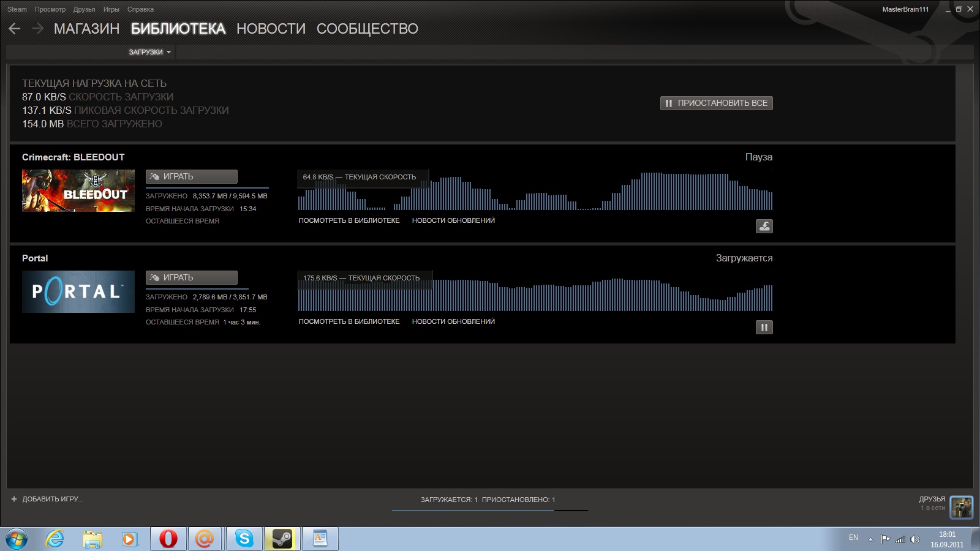Click the 8,353.7 MB / 9,594.5 MB value

[x=230, y=196]
